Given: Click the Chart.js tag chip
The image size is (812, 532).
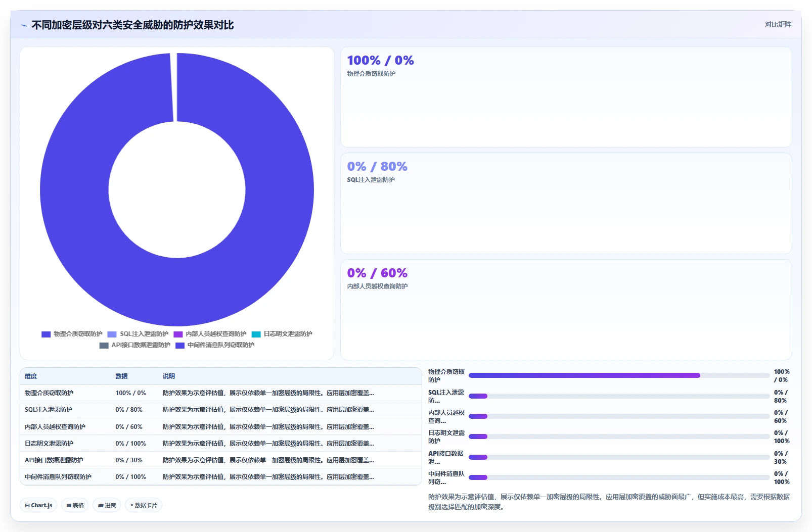Looking at the screenshot, I should (38, 505).
